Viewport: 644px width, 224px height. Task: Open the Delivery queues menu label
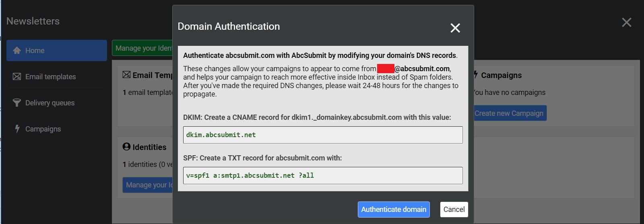[50, 103]
